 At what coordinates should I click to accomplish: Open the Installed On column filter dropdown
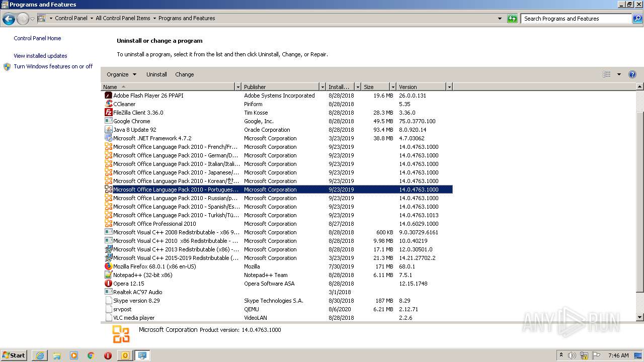358,87
